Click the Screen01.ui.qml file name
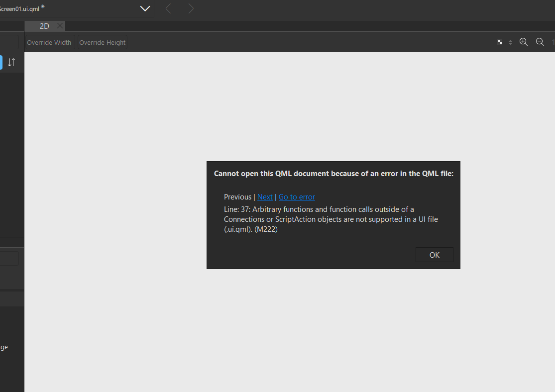This screenshot has width=555, height=392. pos(19,8)
